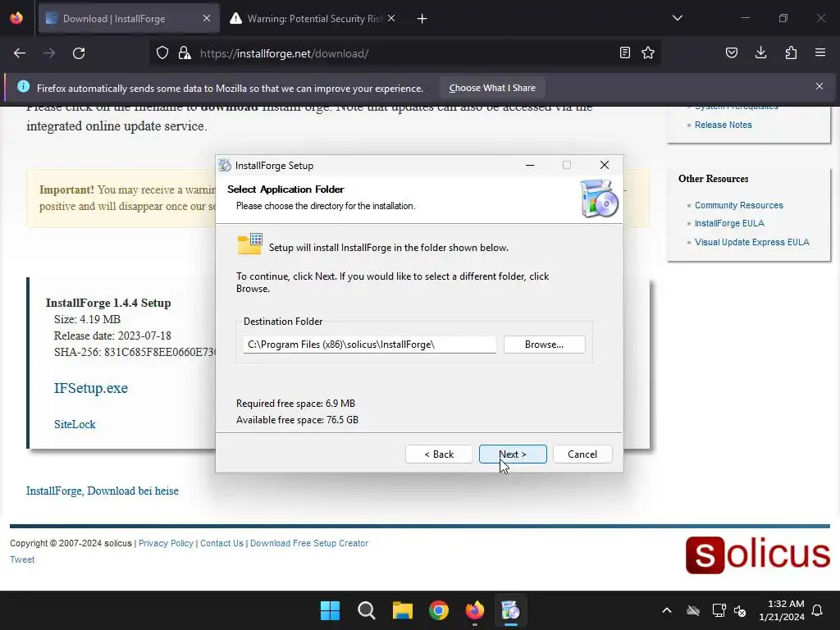Open network status tray icon
This screenshot has height=630, width=840.
point(719,610)
